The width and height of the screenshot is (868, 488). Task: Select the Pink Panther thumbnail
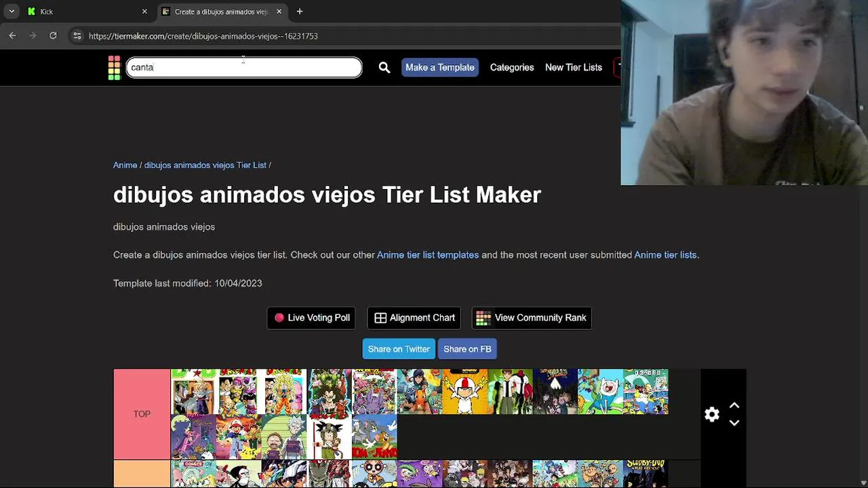tap(193, 437)
